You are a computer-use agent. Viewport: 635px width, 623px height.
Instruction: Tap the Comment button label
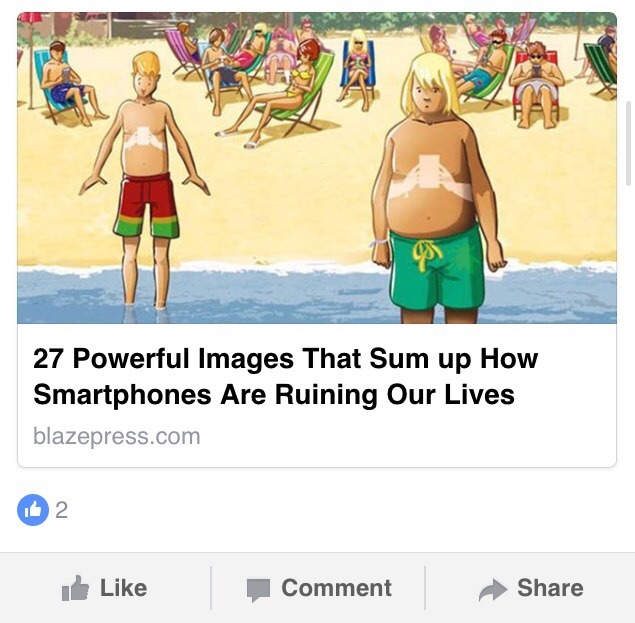(x=337, y=588)
